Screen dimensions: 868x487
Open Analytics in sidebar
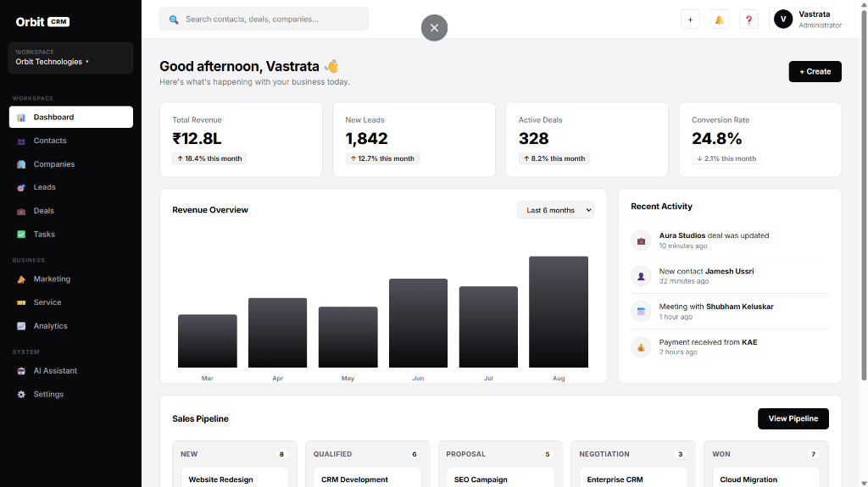coord(71,326)
